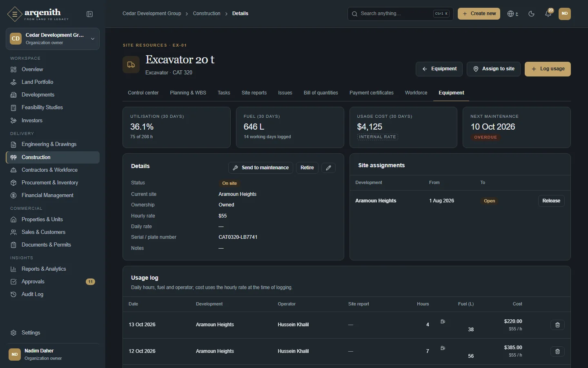Open Contractors & Workforce

(x=53, y=170)
